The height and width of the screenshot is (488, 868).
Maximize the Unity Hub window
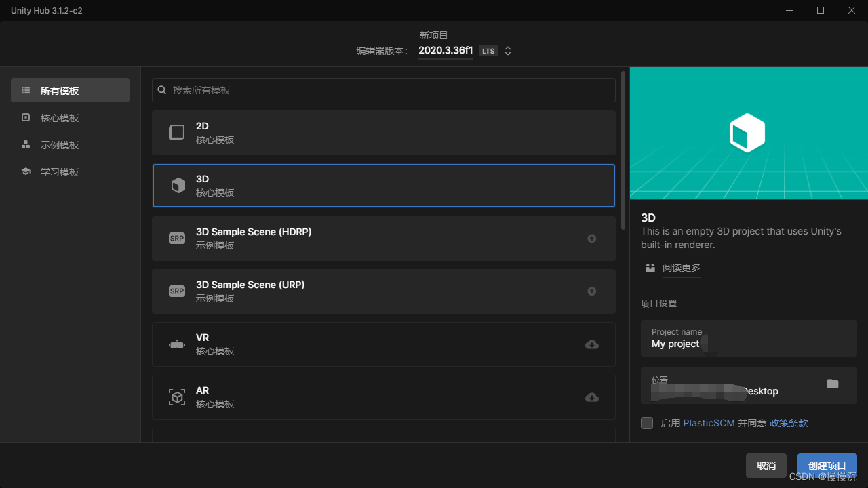821,10
